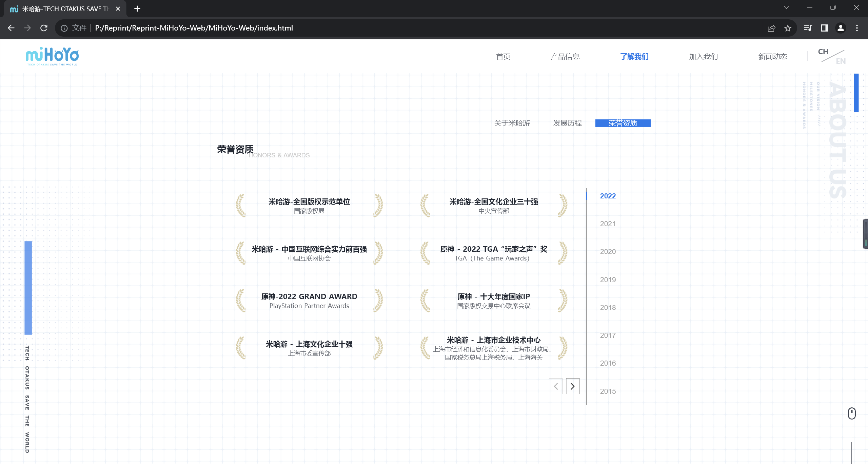868x464 pixels.
Task: Bookmark this page with star icon
Action: [x=788, y=28]
